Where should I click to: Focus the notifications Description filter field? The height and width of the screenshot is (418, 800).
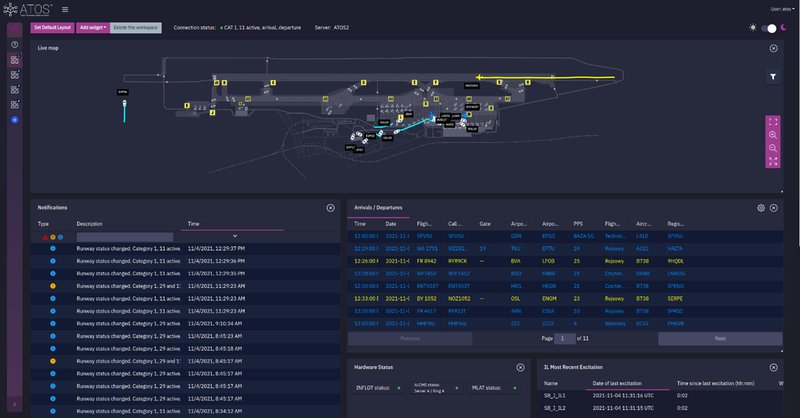[x=124, y=237]
